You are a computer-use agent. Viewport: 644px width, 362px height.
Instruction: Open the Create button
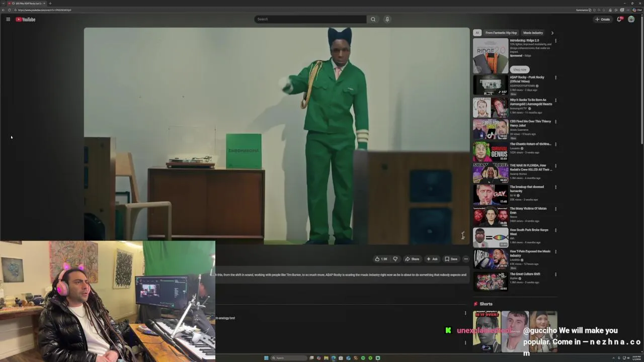tap(602, 19)
